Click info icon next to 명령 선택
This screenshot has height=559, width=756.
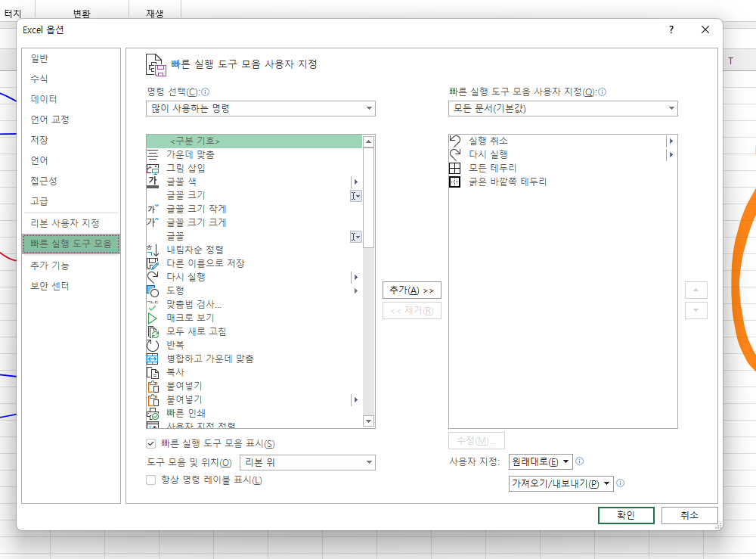(206, 92)
